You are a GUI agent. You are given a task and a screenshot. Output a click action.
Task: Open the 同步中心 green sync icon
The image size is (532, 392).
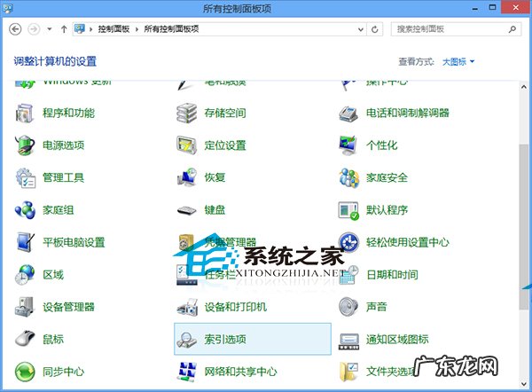point(25,372)
